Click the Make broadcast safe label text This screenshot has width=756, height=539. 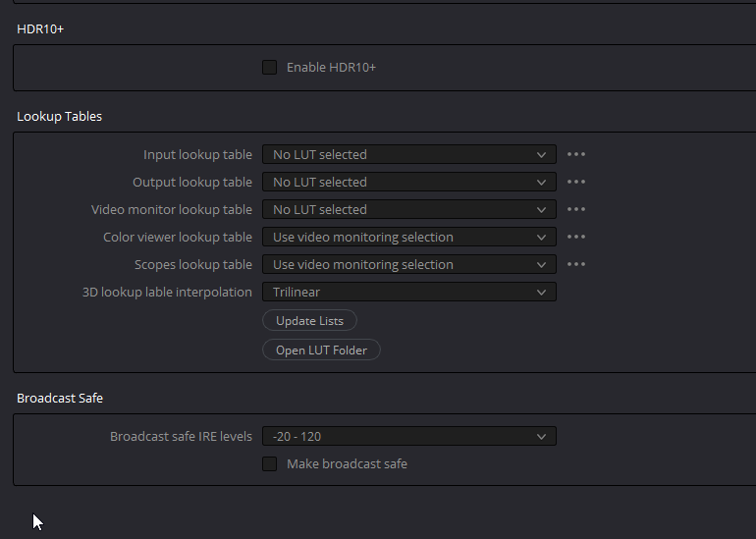(x=348, y=463)
